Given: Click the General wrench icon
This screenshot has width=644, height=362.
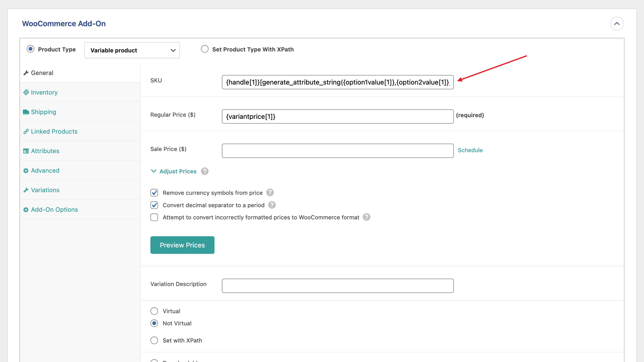Looking at the screenshot, I should (26, 73).
